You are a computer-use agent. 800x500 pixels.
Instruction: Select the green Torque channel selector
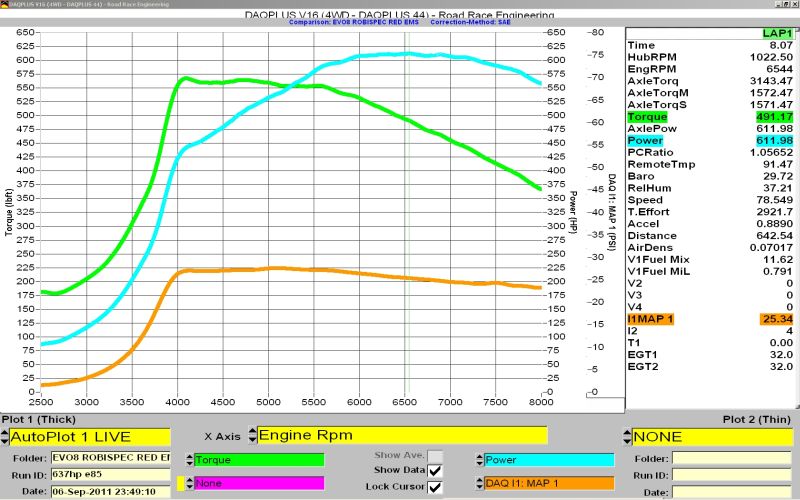pos(258,460)
